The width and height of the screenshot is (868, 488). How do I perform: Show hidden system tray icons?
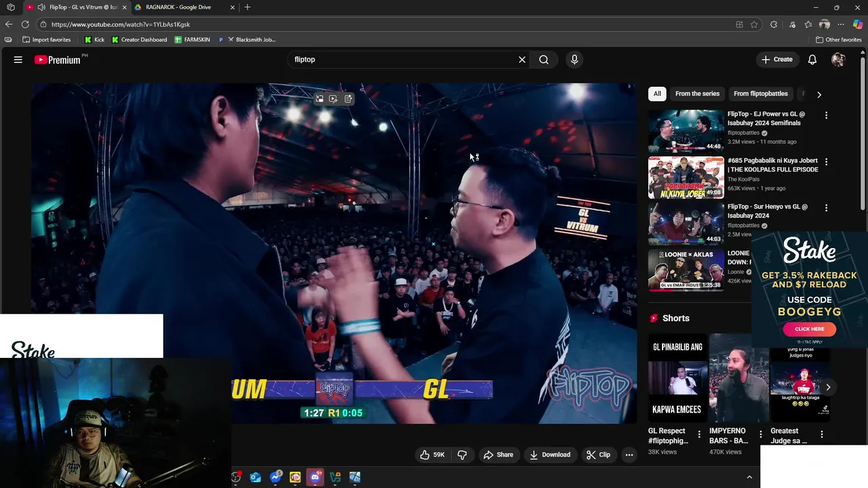click(x=749, y=477)
